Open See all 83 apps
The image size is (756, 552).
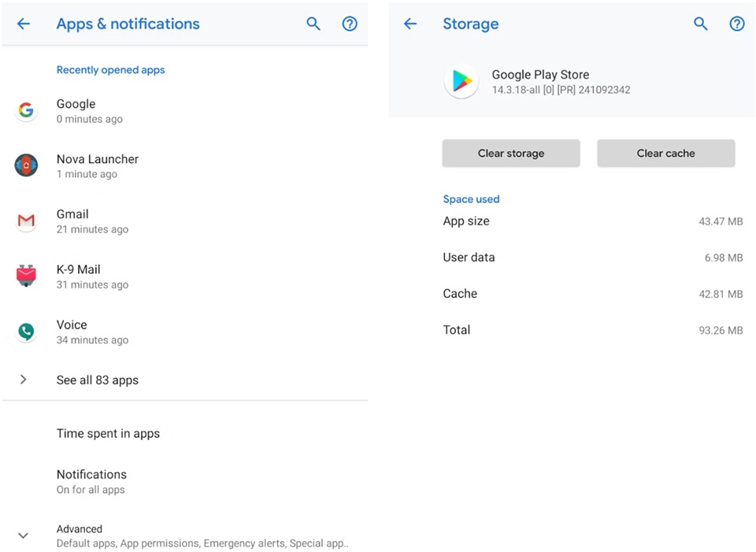coord(185,380)
